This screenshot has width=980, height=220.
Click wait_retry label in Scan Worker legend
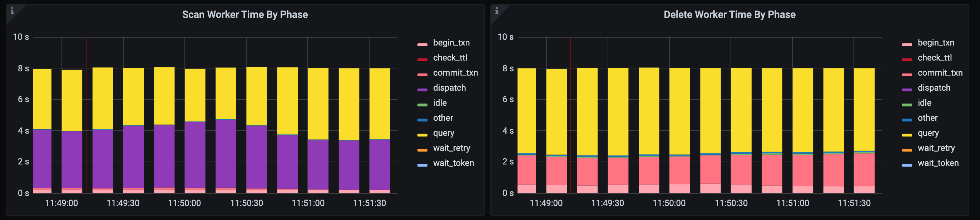tap(451, 148)
